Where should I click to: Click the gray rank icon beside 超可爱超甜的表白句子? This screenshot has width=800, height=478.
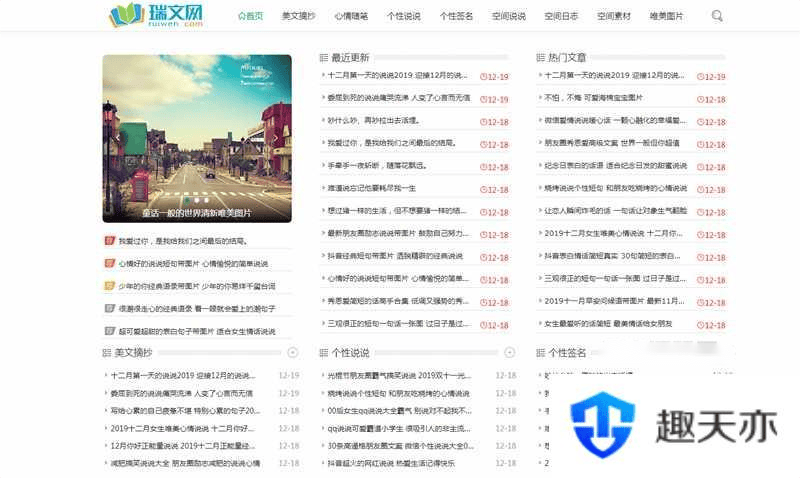click(109, 331)
